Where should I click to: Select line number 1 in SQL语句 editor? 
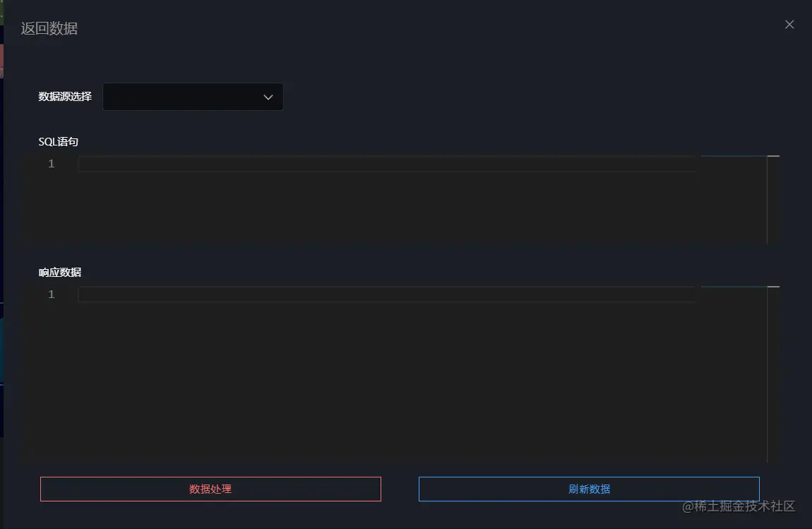tap(51, 164)
